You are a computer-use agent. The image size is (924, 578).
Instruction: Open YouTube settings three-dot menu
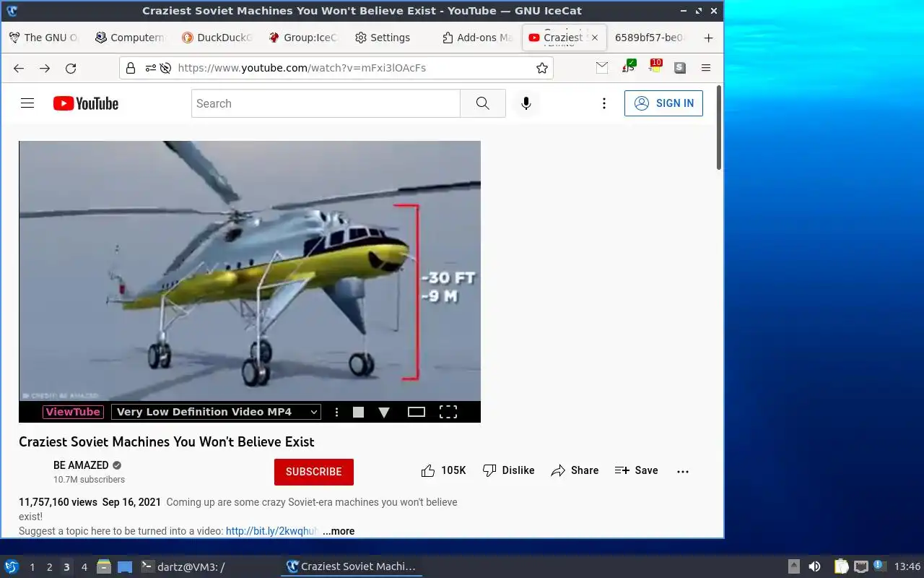point(604,103)
